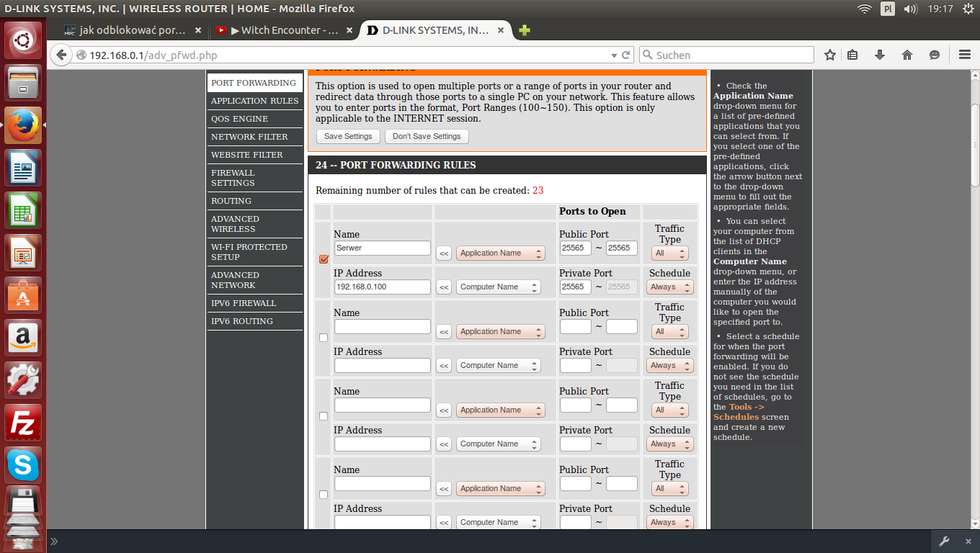Screen dimensions: 980x553
Task: Open a new Firefox tab
Action: [525, 30]
